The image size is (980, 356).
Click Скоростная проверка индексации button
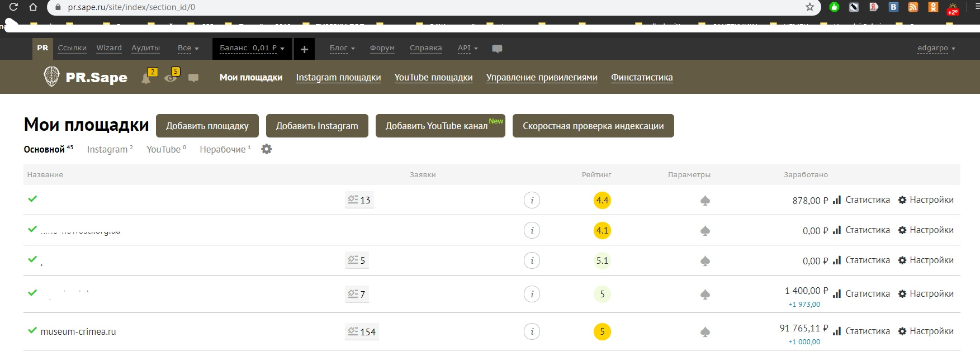click(593, 126)
